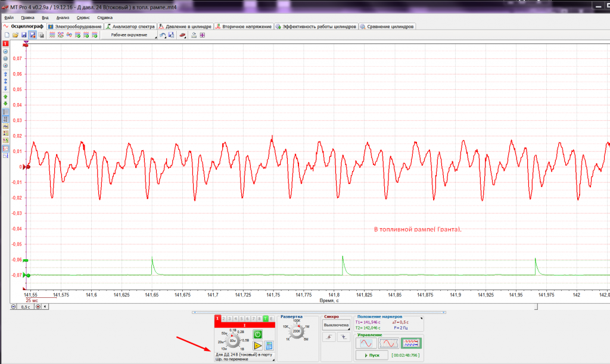This screenshot has height=364, width=610.
Task: Switch to the Сравнение цилиндров tab
Action: 387,26
